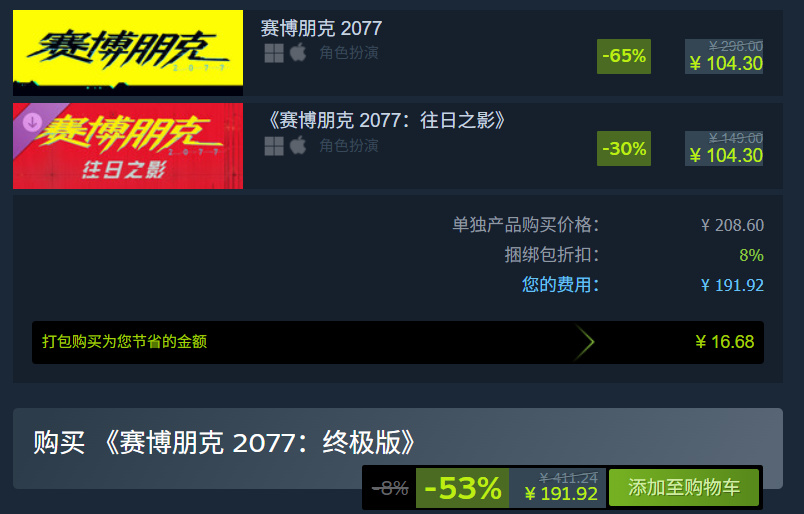Click purple download arrow on 往日之影 banner
804x514 pixels.
32,122
